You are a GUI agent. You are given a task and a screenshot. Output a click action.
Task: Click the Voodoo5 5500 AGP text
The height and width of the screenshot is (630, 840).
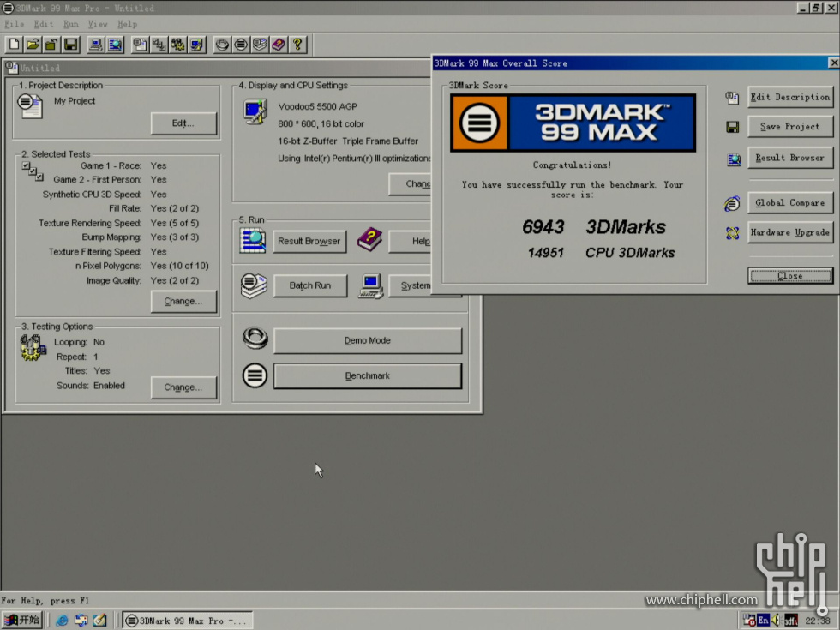pos(318,106)
